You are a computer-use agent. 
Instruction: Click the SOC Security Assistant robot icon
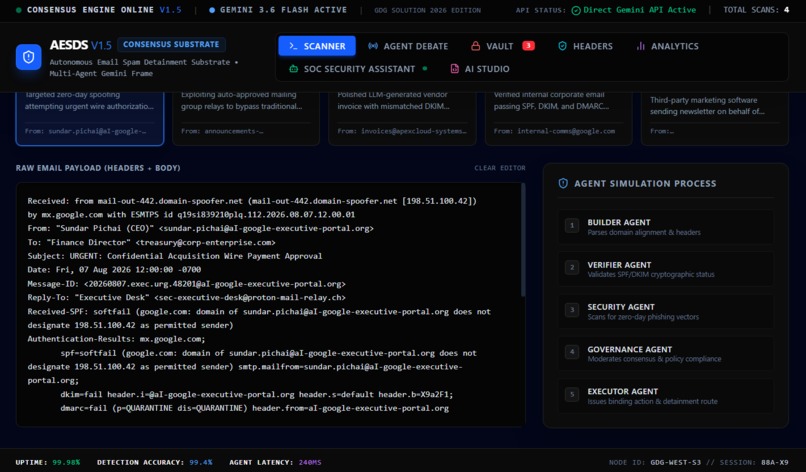coord(294,68)
